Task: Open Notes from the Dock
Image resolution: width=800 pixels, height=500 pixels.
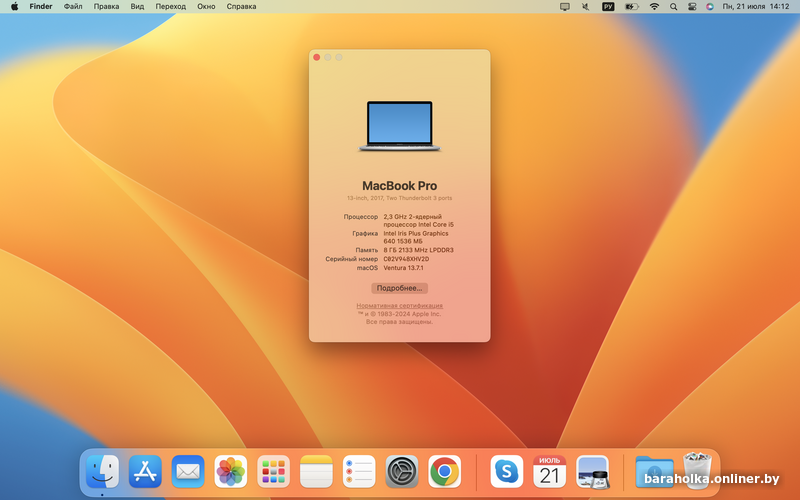Action: 316,471
